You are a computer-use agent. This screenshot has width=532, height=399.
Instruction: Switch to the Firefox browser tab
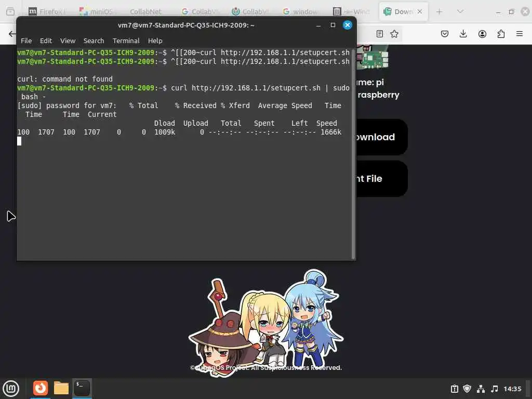coord(46,11)
